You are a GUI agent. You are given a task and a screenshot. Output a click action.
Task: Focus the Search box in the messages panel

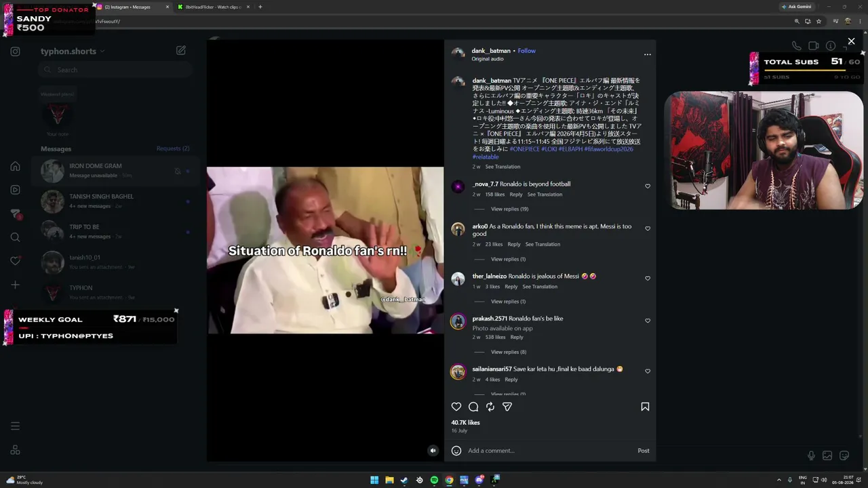tap(115, 70)
